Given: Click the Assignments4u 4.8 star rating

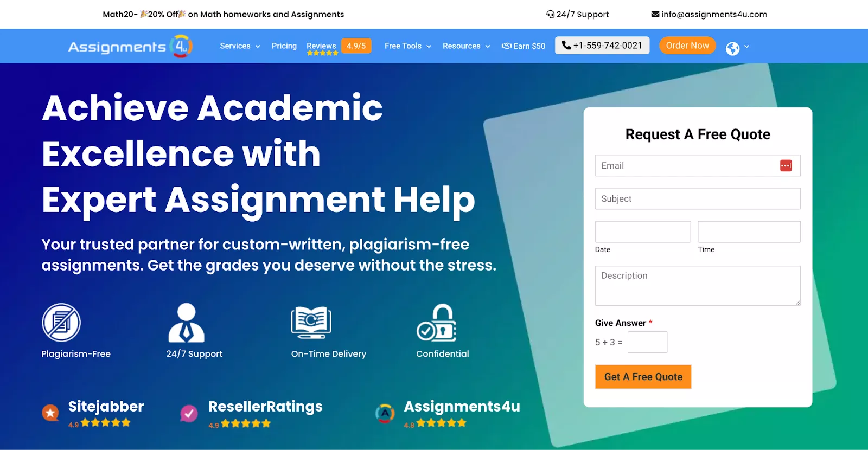Looking at the screenshot, I should (x=441, y=423).
